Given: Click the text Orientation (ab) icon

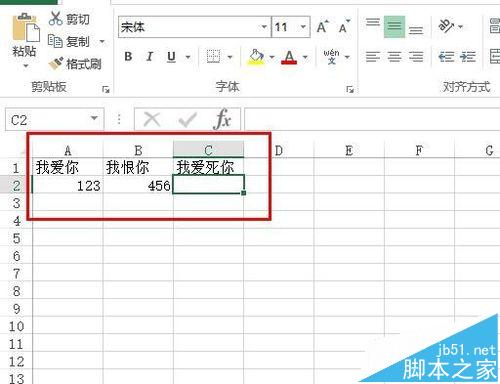Looking at the screenshot, I should coord(447,26).
